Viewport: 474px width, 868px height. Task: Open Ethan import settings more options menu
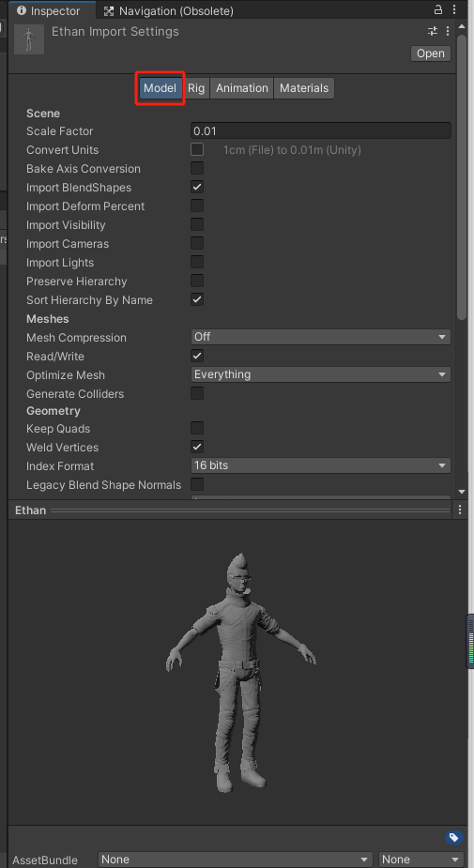point(447,31)
